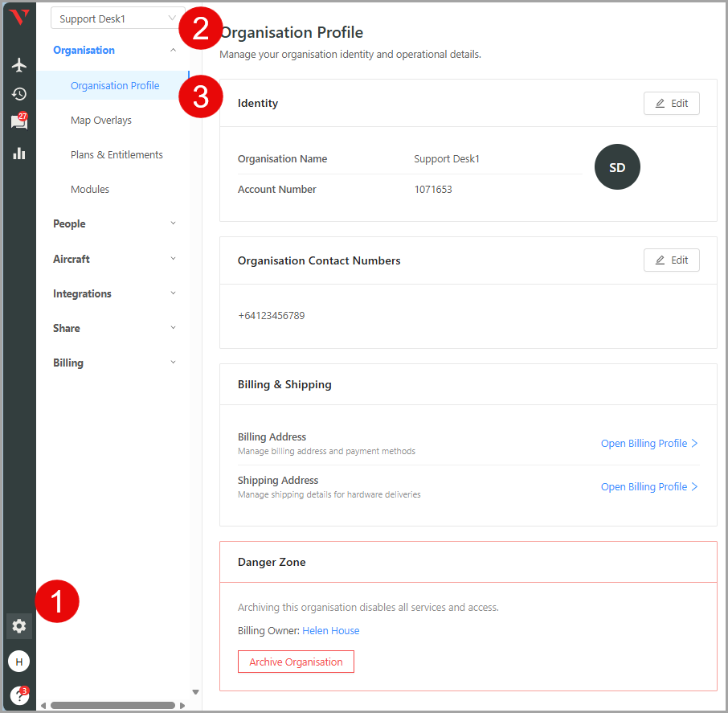Expand the Share section
Screen dimensions: 728x713
[114, 329]
